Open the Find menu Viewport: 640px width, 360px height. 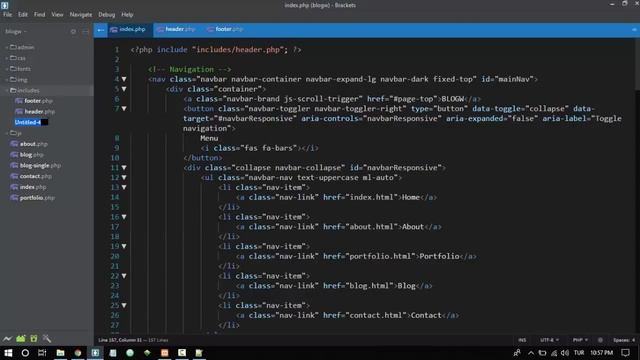[x=40, y=14]
